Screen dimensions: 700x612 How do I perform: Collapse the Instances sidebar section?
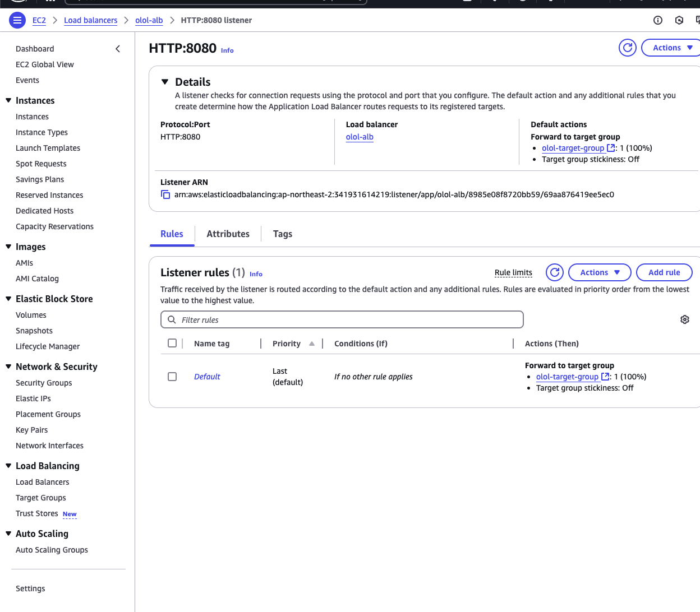(8, 100)
